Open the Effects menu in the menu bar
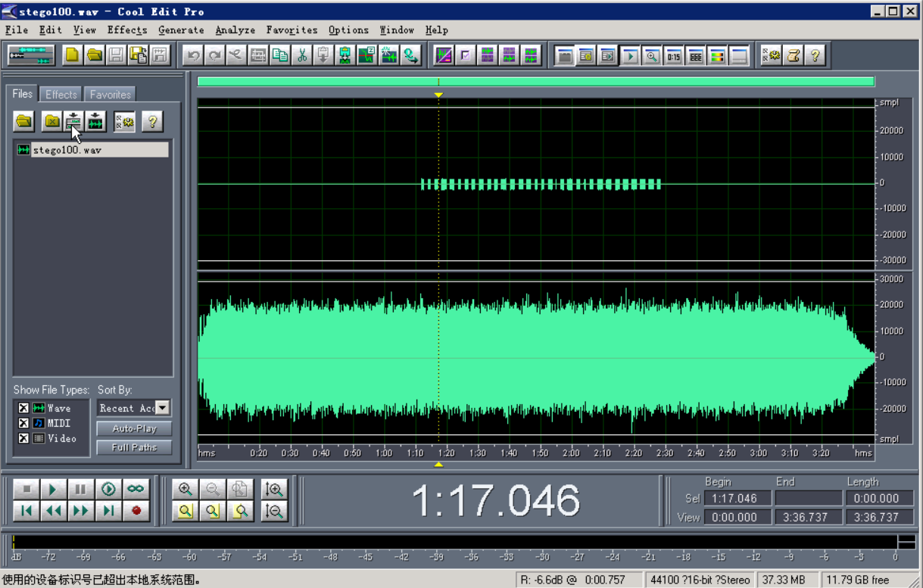The height and width of the screenshot is (588, 923). tap(127, 30)
